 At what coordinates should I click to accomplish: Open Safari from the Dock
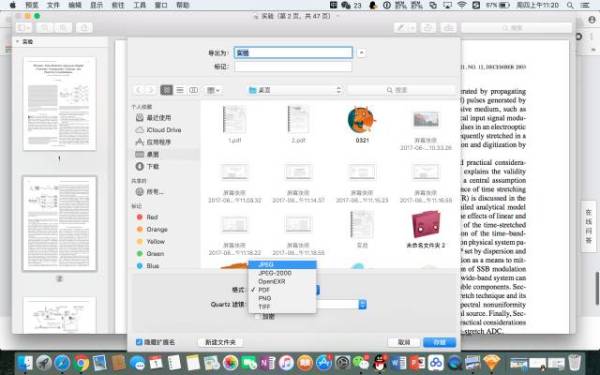click(x=62, y=362)
